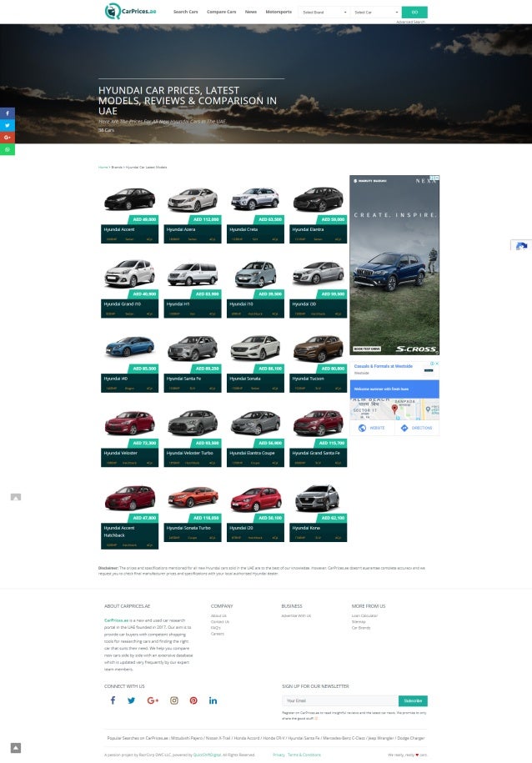Click scroll-to-top arrow at page bottom
Image resolution: width=532 pixels, height=763 pixels.
[x=16, y=748]
